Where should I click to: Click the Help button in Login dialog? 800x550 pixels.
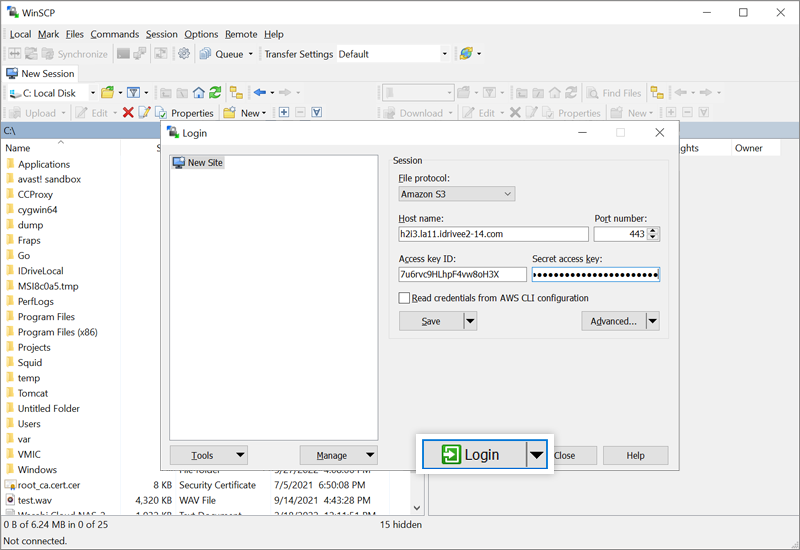[635, 456]
